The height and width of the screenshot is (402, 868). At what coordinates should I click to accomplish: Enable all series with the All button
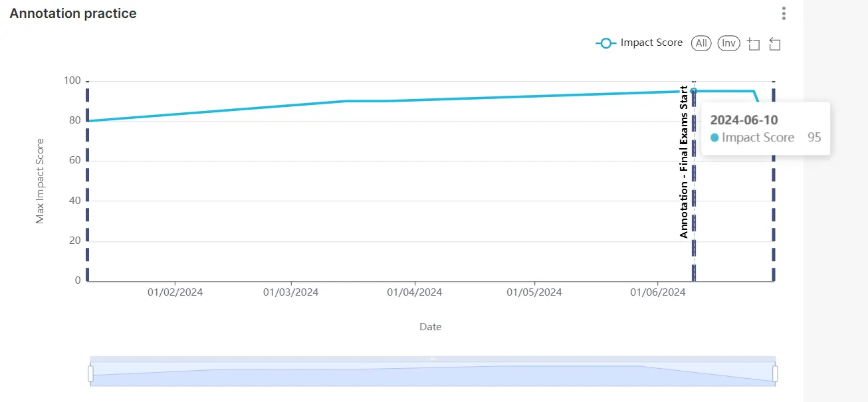point(701,43)
